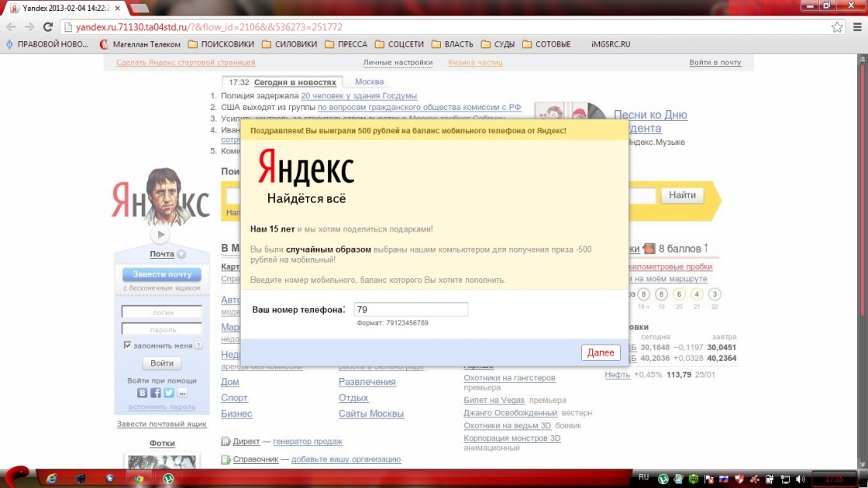Click the Далее button in popup
This screenshot has height=488, width=868.
click(601, 352)
